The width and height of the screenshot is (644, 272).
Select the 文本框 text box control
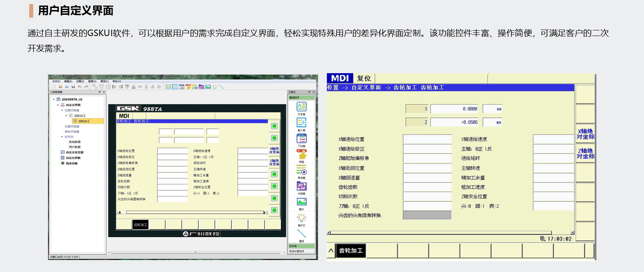pos(302,107)
